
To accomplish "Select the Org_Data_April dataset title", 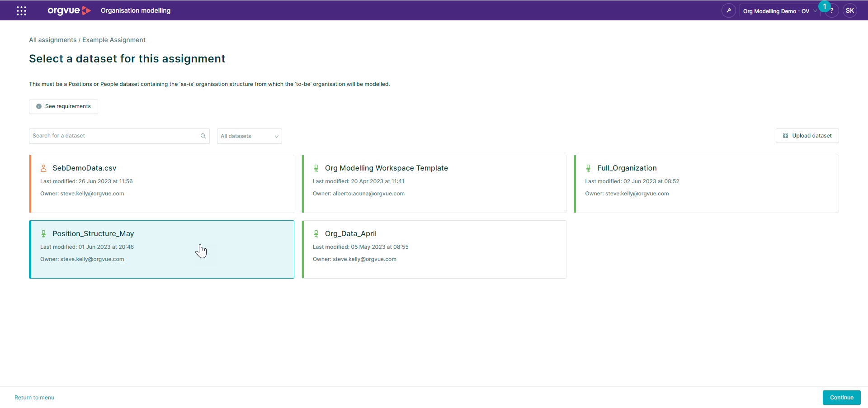I will pyautogui.click(x=351, y=233).
